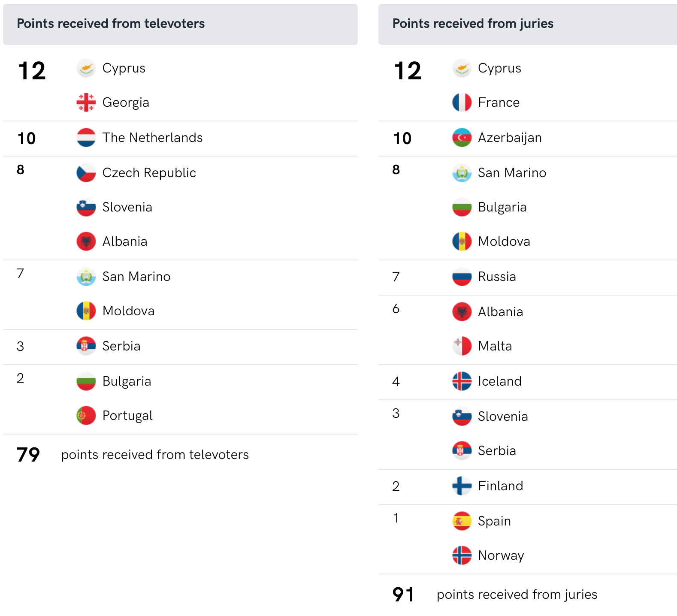Open the Portugal country link
This screenshot has height=616, width=677.
(127, 416)
